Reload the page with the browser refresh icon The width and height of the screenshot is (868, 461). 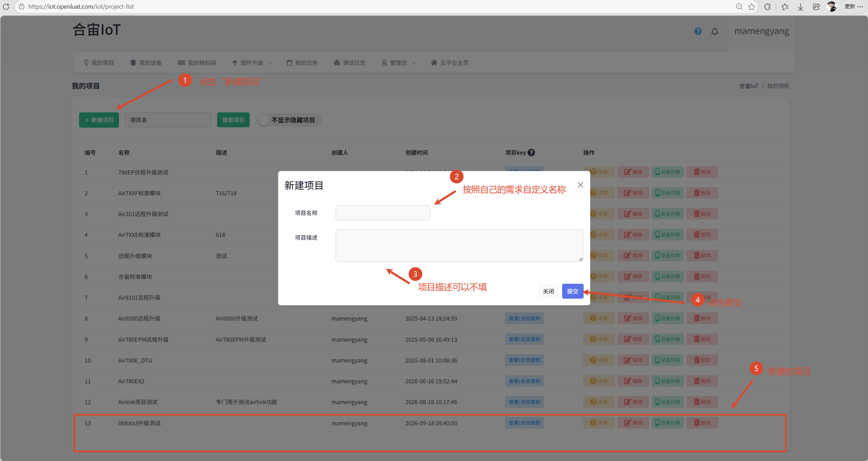[x=6, y=7]
